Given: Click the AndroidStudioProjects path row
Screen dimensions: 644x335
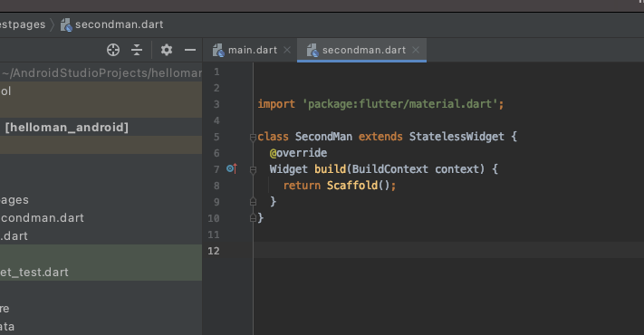Looking at the screenshot, I should (x=101, y=72).
